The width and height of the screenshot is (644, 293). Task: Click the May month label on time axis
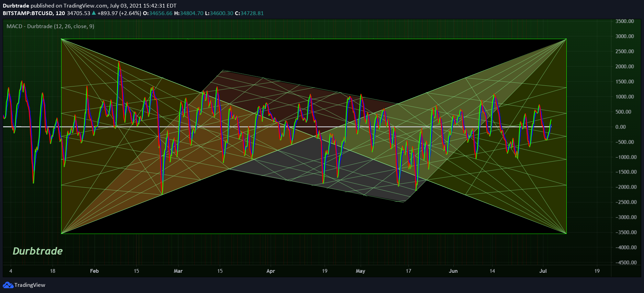[x=361, y=271]
